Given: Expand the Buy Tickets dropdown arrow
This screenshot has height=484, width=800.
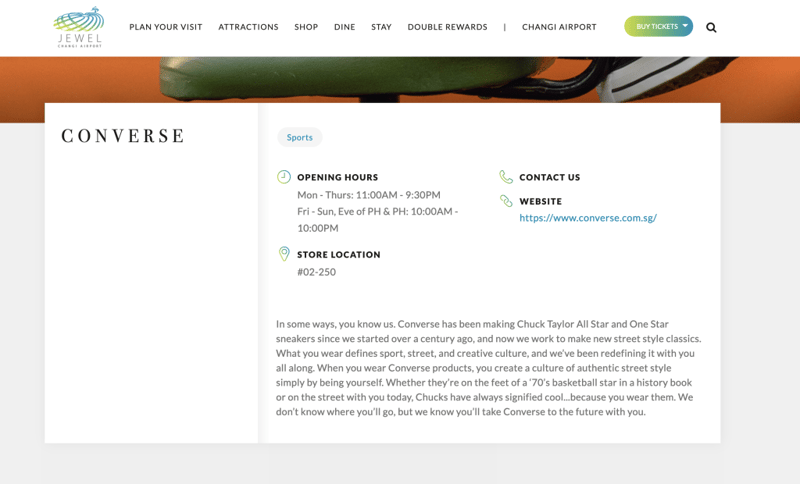Looking at the screenshot, I should 686,26.
